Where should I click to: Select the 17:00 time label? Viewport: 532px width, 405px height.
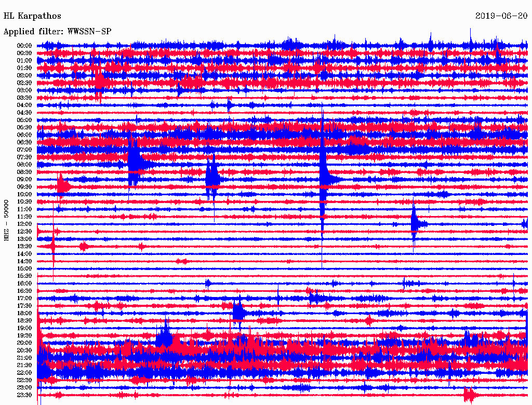(x=24, y=299)
